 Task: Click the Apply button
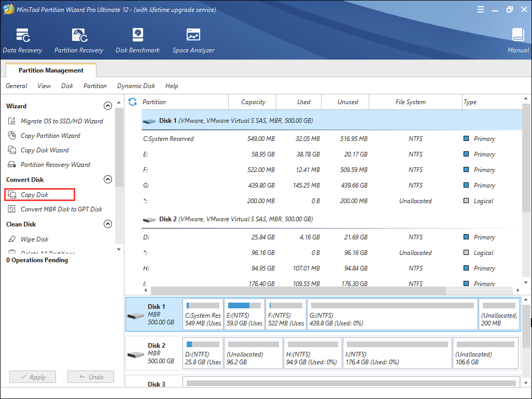point(33,377)
